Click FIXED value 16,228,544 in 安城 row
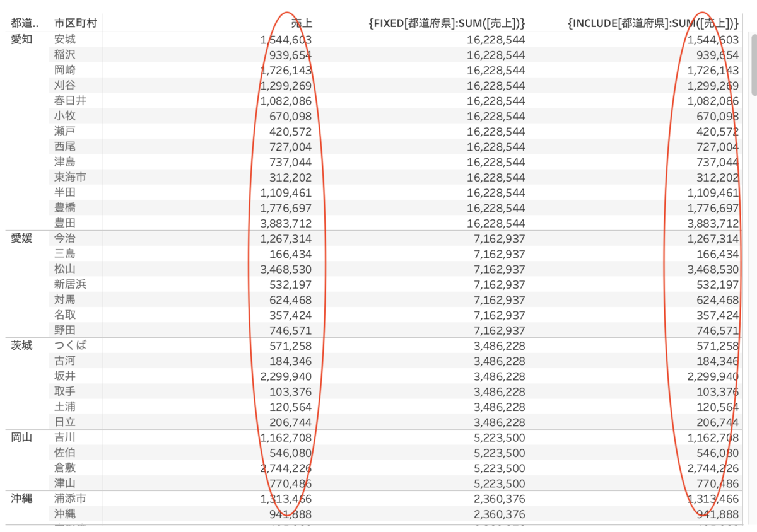757x532 pixels. tap(496, 40)
